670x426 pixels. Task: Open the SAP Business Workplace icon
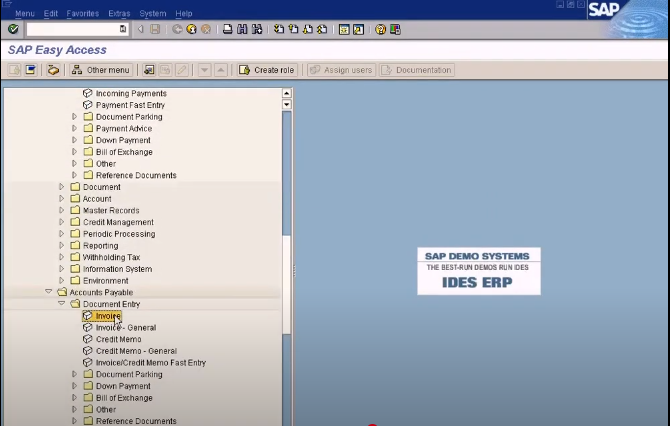click(x=53, y=70)
